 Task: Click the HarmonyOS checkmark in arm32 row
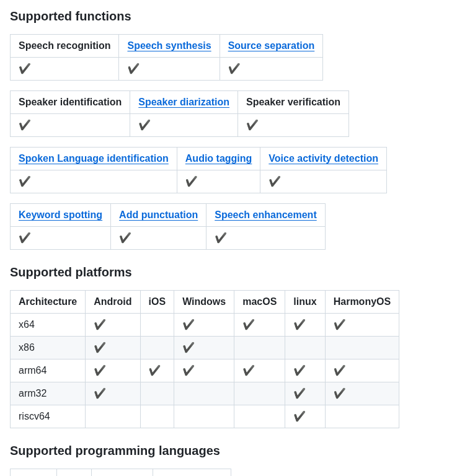(340, 394)
